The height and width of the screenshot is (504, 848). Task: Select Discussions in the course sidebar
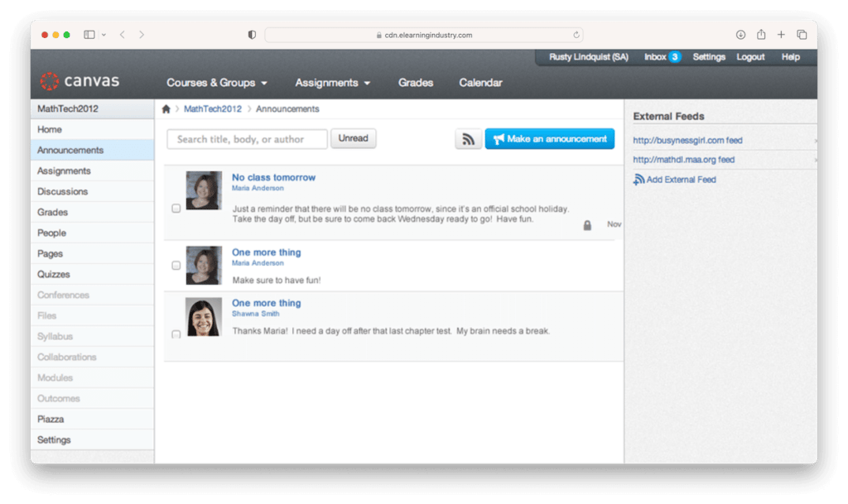93,192
